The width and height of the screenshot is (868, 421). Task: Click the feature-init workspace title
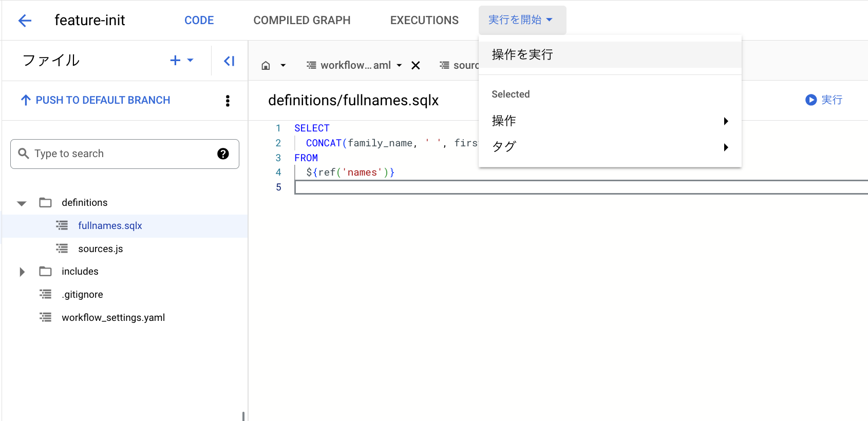point(90,20)
